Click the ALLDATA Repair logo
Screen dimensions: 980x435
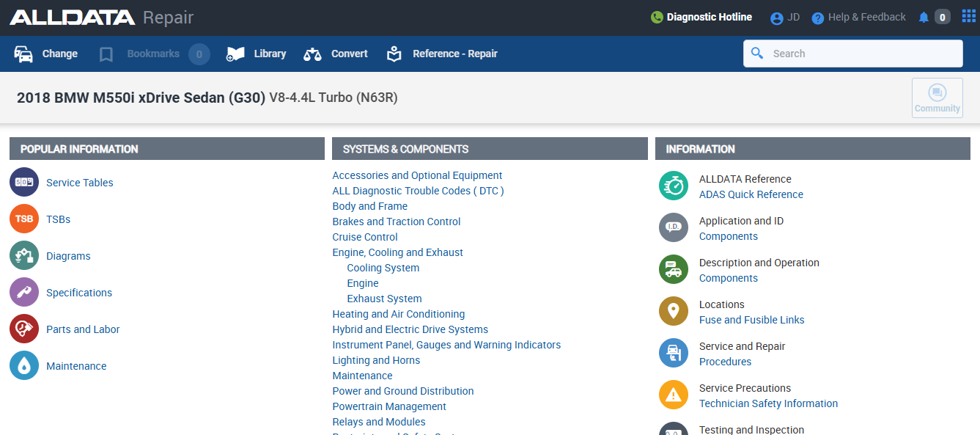[102, 18]
